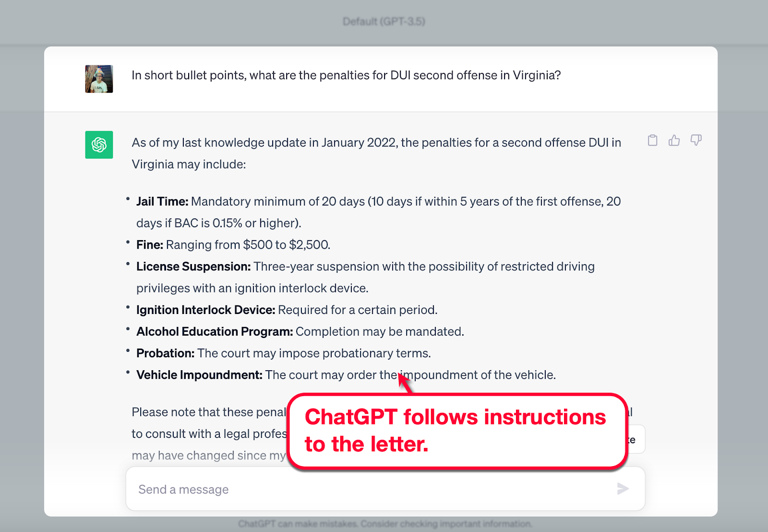Click the green ChatGPT logo avatar
Viewport: 768px width, 532px height.
click(x=99, y=145)
